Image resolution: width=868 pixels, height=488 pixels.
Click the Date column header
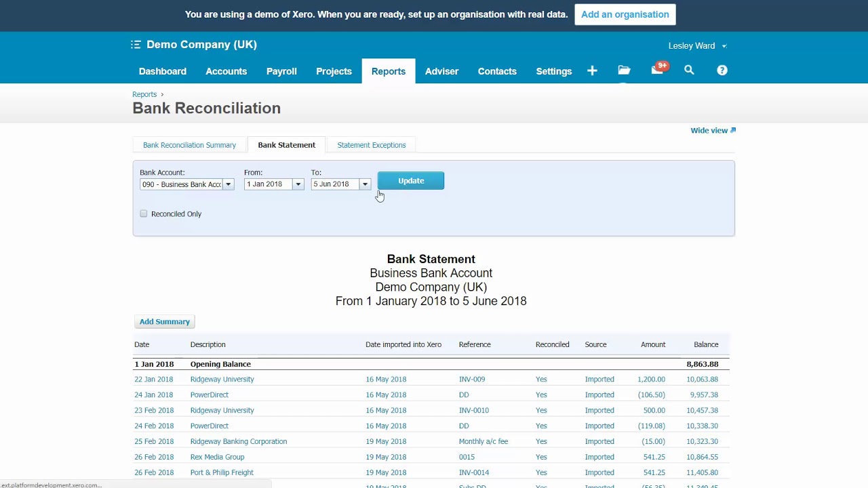pyautogui.click(x=142, y=345)
